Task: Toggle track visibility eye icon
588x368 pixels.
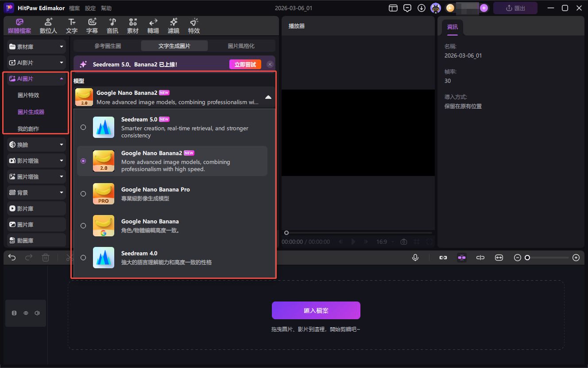Action: pyautogui.click(x=26, y=313)
